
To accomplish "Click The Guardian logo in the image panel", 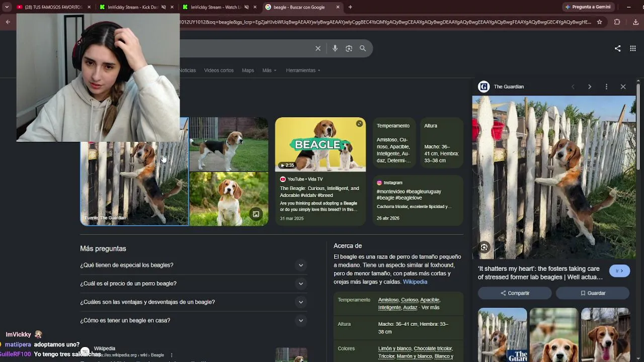I will [x=484, y=86].
